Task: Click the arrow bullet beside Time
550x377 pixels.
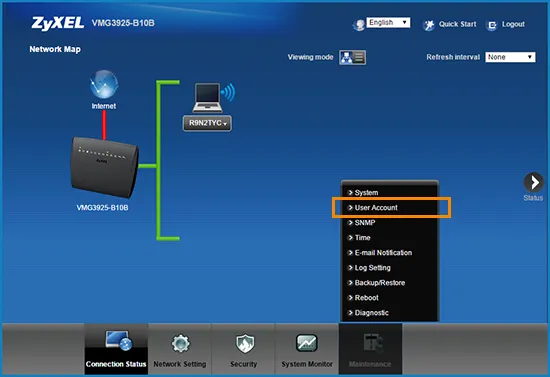Action: (x=350, y=238)
